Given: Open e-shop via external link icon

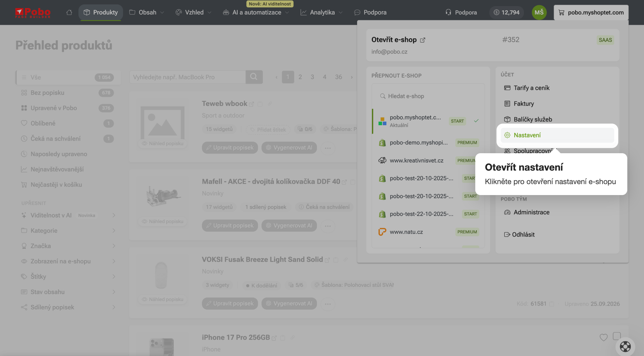Looking at the screenshot, I should coord(422,40).
